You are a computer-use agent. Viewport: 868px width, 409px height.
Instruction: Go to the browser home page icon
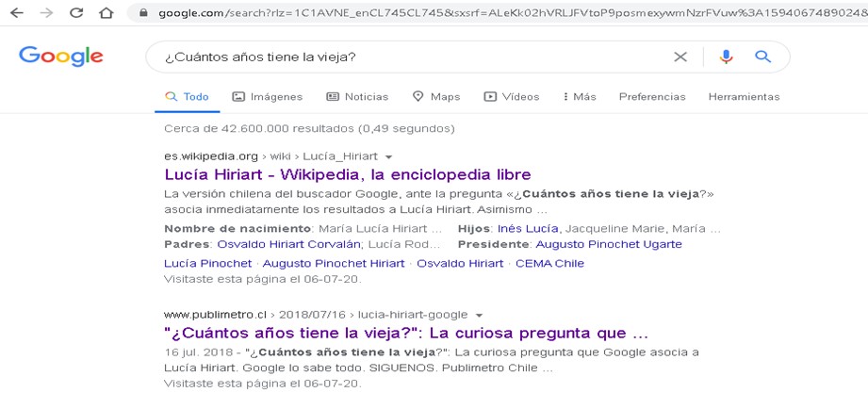coord(106,13)
